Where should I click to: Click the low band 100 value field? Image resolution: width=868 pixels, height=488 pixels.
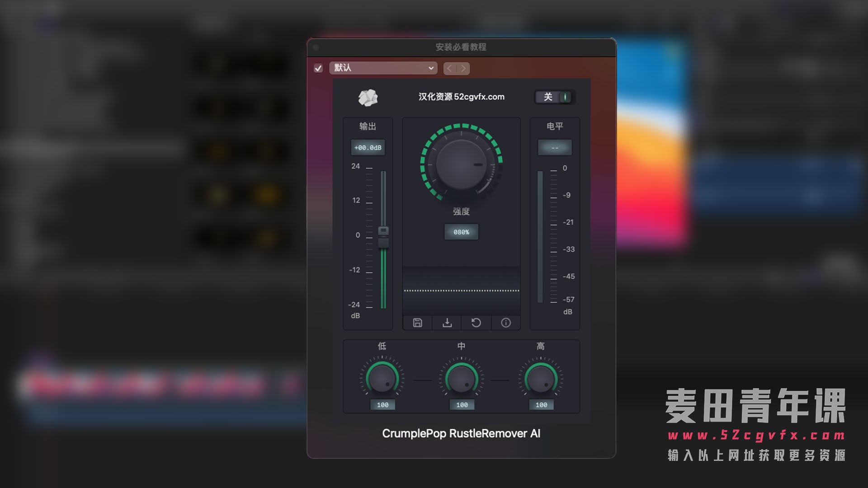coord(382,405)
